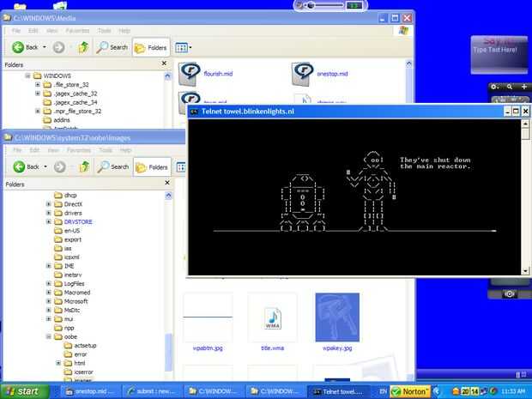Image resolution: width=532 pixels, height=399 pixels.
Task: Click the sidebar magnifier search icon
Action: point(510,88)
